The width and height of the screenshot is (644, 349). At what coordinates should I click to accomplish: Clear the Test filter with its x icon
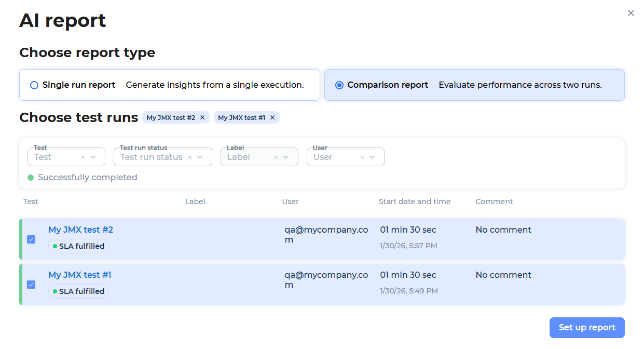[x=83, y=157]
